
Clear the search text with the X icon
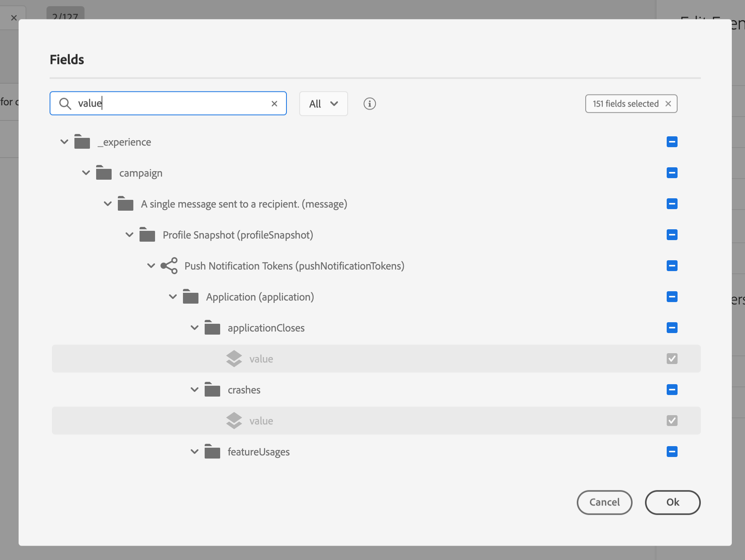(x=274, y=104)
